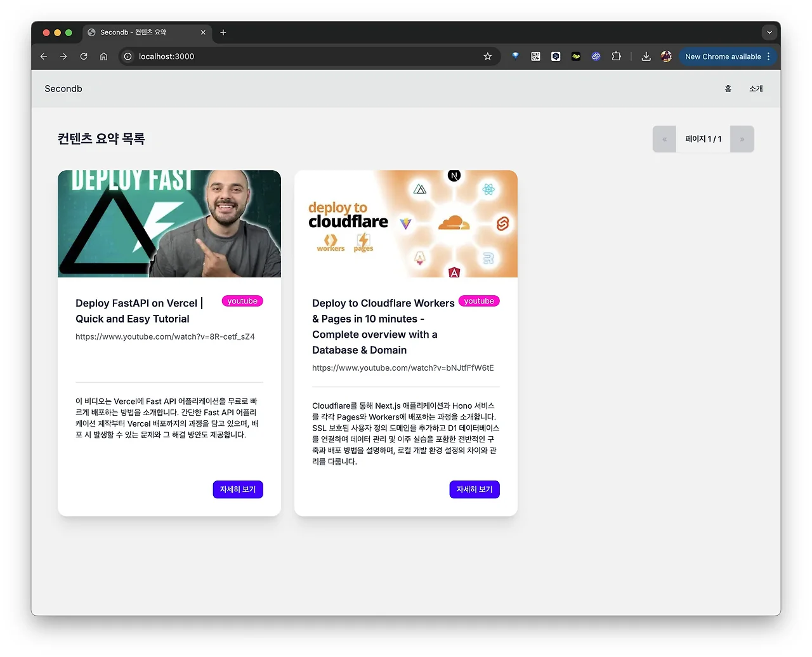
Task: Click the 페이지 1 / 1 indicator
Action: point(704,139)
